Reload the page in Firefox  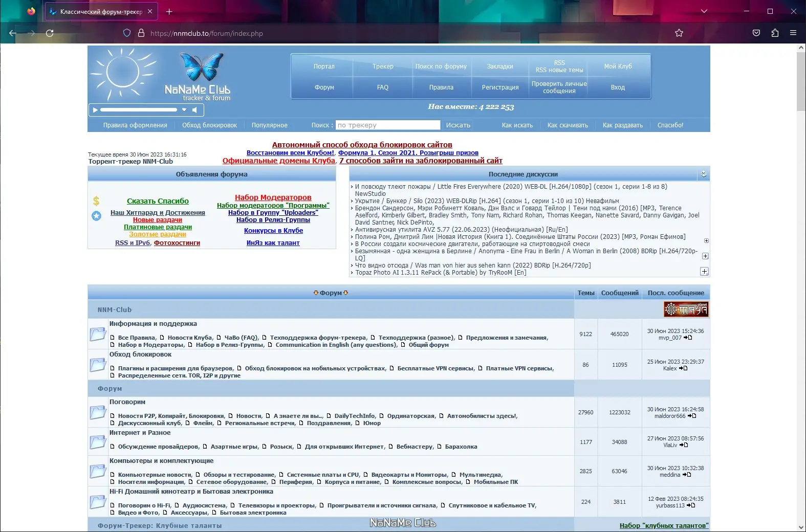tap(50, 33)
